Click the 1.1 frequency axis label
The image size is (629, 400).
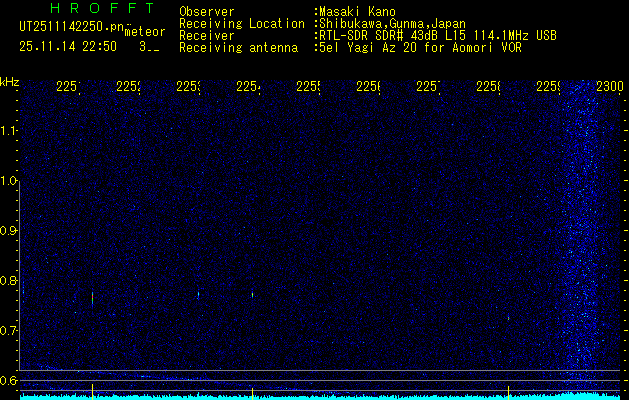[x=8, y=131]
